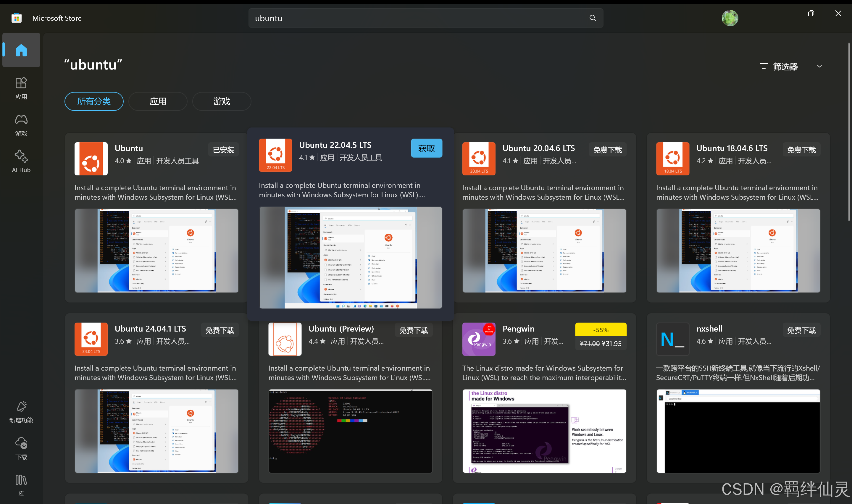Click the search magnifier icon

[x=593, y=18]
